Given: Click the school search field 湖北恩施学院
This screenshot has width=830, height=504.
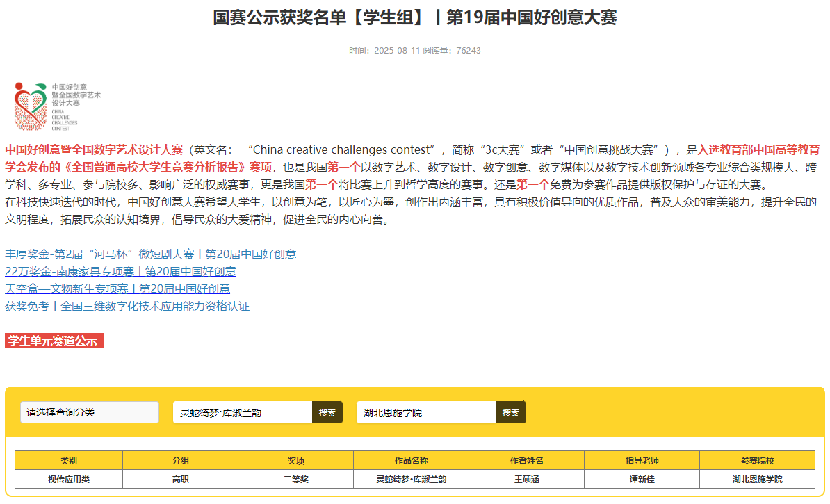Looking at the screenshot, I should pos(426,412).
